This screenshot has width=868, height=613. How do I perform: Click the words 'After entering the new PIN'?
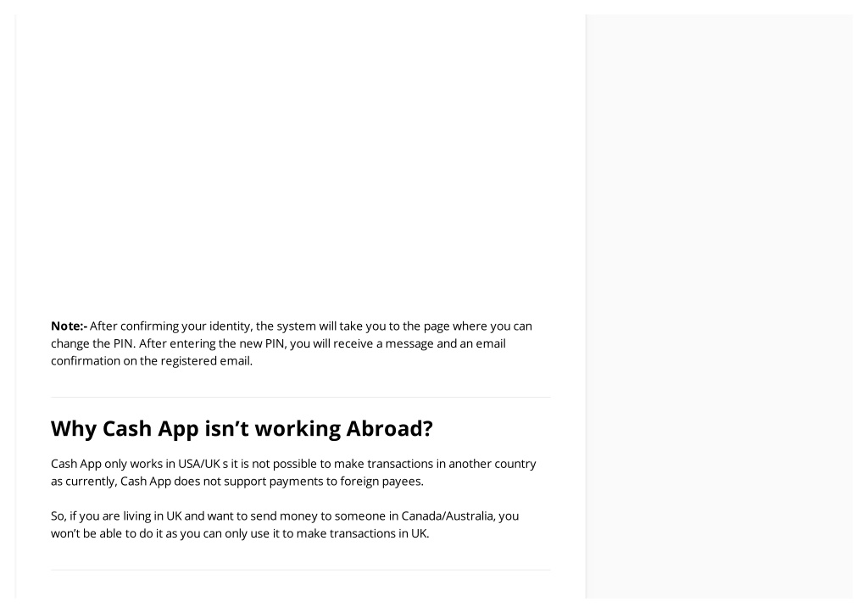212,344
